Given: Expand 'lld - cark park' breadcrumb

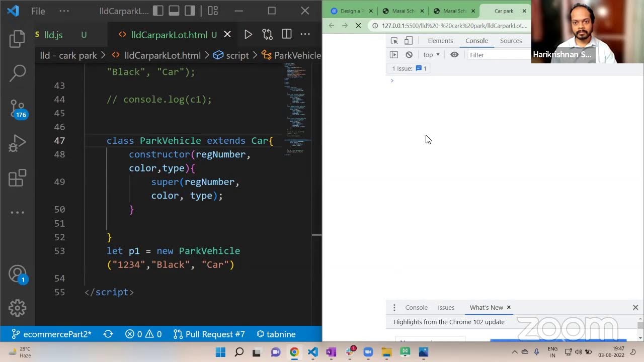Looking at the screenshot, I should tap(68, 55).
